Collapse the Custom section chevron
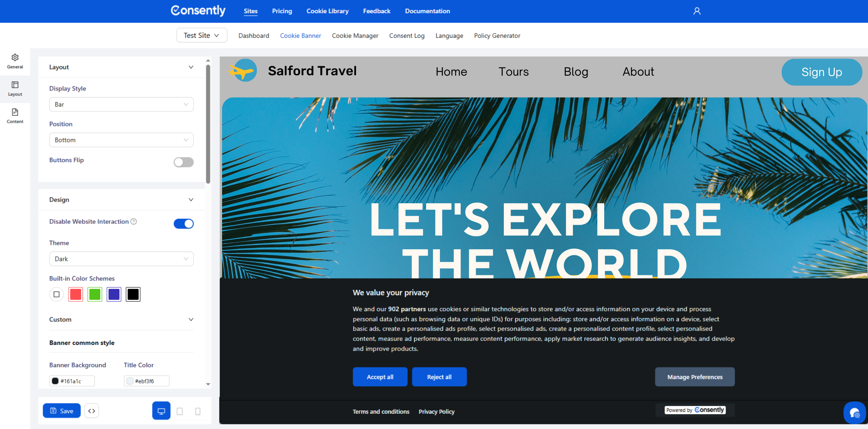This screenshot has width=868, height=429. pyautogui.click(x=191, y=319)
